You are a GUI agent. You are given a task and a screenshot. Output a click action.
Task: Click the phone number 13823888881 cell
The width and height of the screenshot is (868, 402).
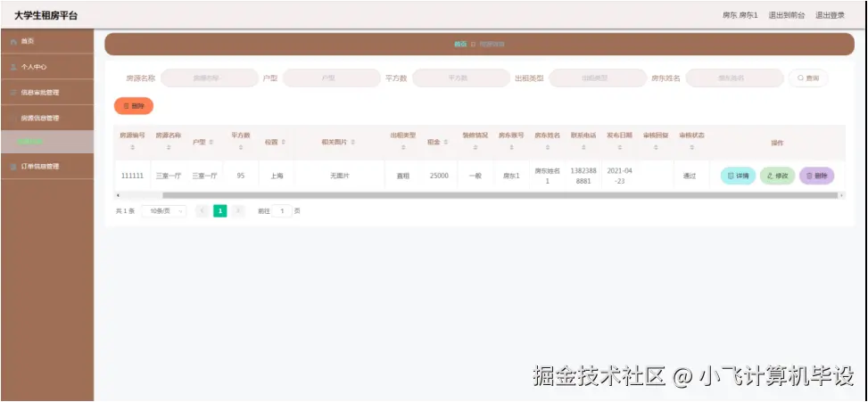tap(583, 176)
